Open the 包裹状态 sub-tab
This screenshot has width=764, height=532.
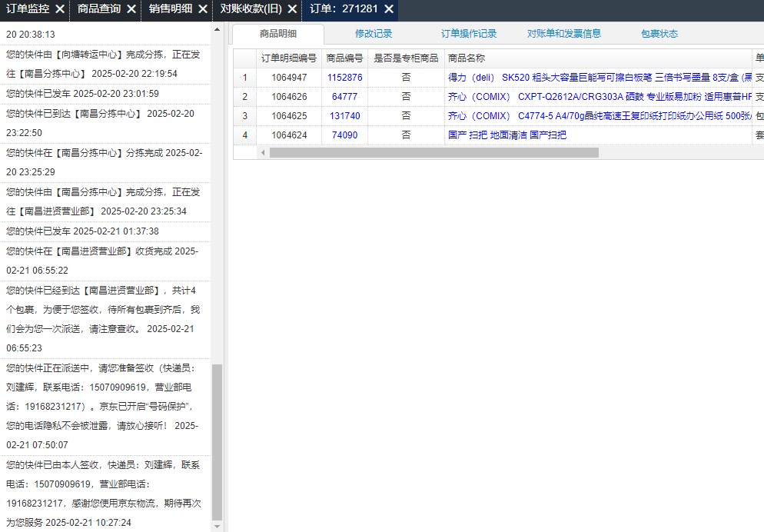(x=659, y=34)
